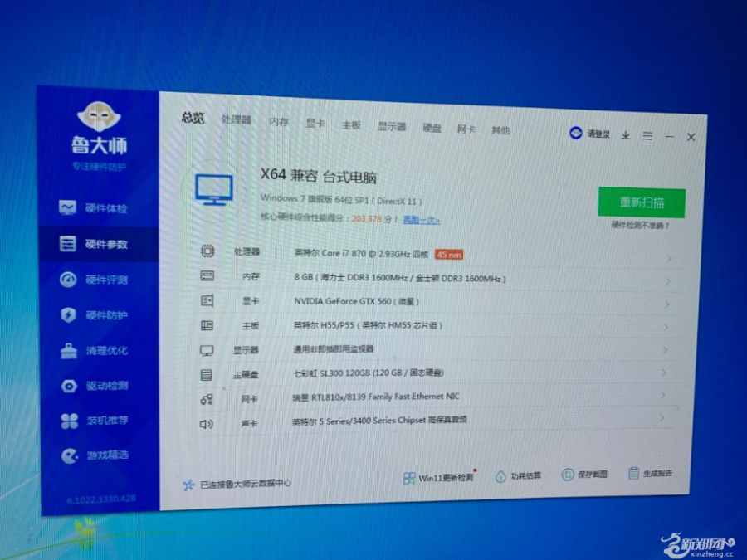Open 驱动检测 in the sidebar

pyautogui.click(x=93, y=385)
